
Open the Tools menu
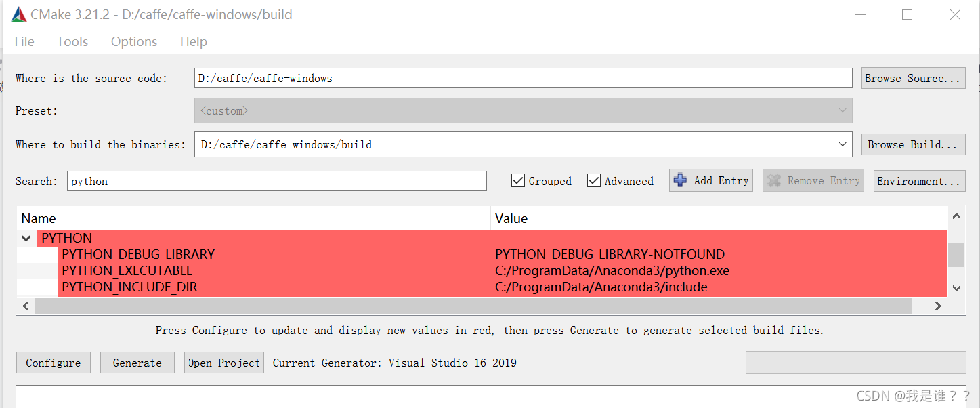coord(72,41)
